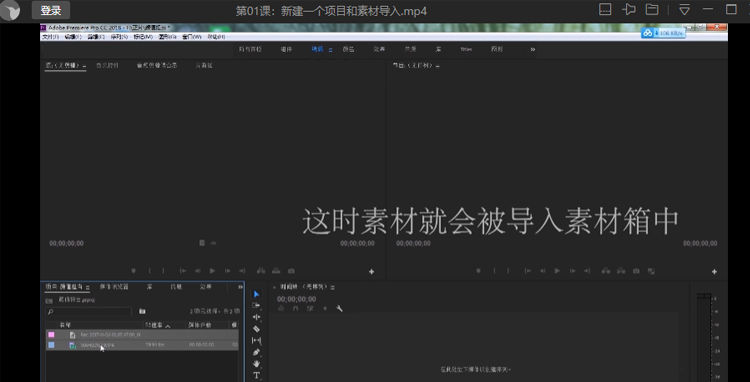Screen dimensions: 750x382
Task: Open the 窗口(W) menu
Action: click(192, 37)
